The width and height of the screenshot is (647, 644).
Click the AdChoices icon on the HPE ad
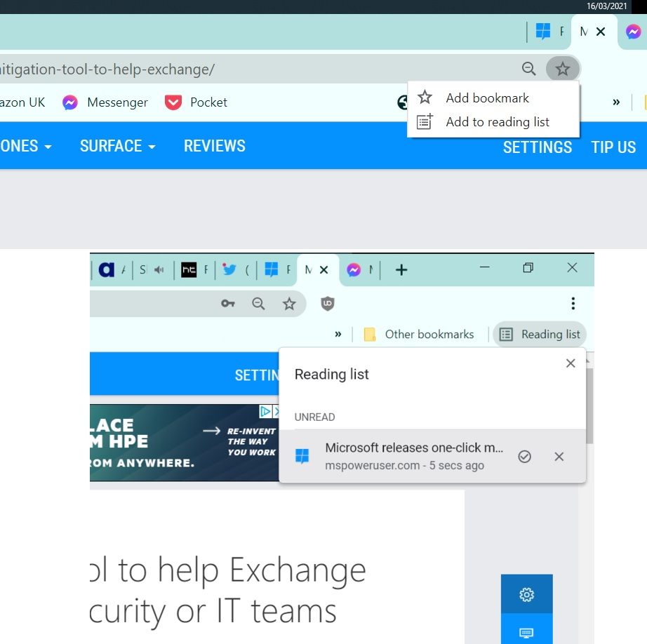(265, 411)
